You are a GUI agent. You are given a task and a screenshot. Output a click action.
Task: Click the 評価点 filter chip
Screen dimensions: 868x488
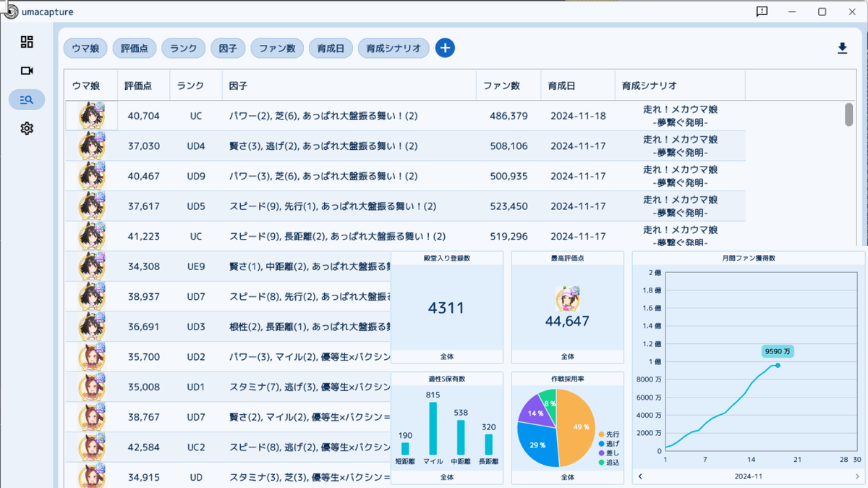pyautogui.click(x=135, y=49)
